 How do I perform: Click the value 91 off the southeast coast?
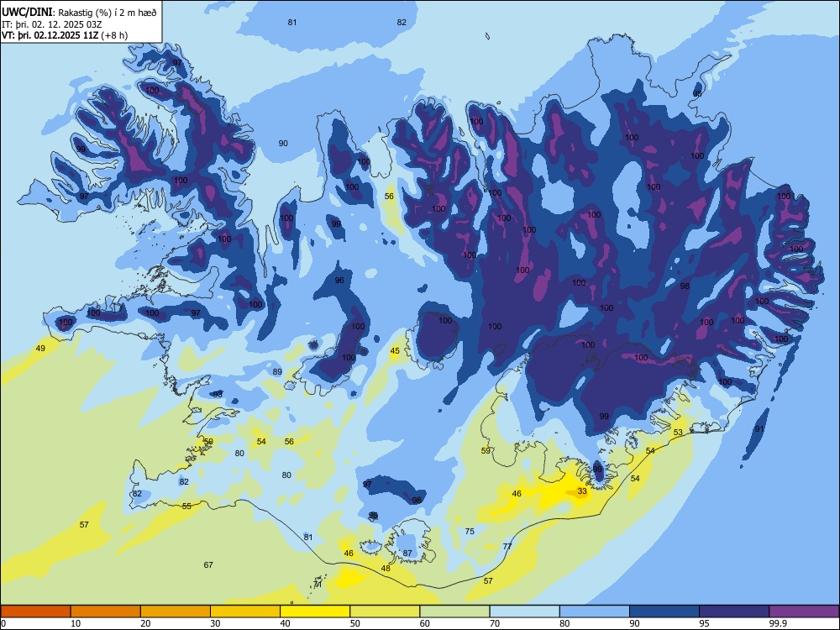coord(759,429)
